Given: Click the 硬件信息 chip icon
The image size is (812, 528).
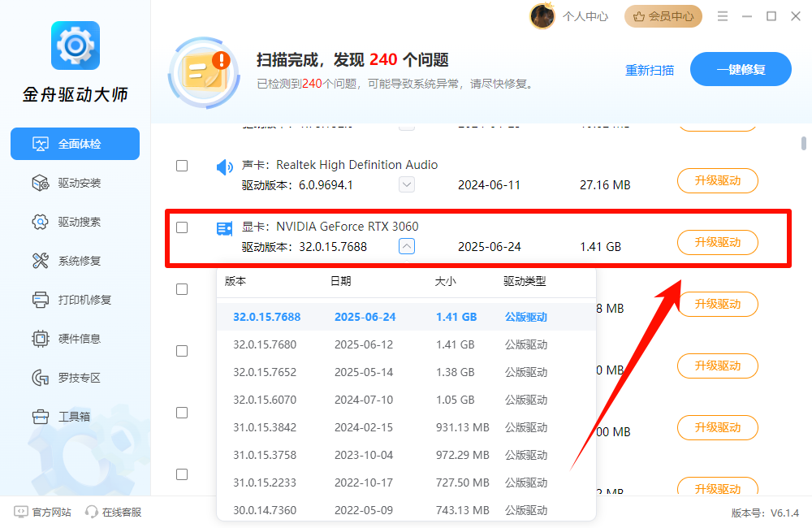Looking at the screenshot, I should coord(41,339).
